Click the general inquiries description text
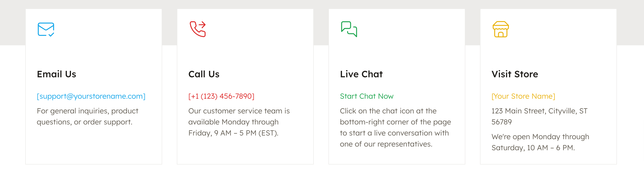The image size is (644, 173). click(88, 116)
